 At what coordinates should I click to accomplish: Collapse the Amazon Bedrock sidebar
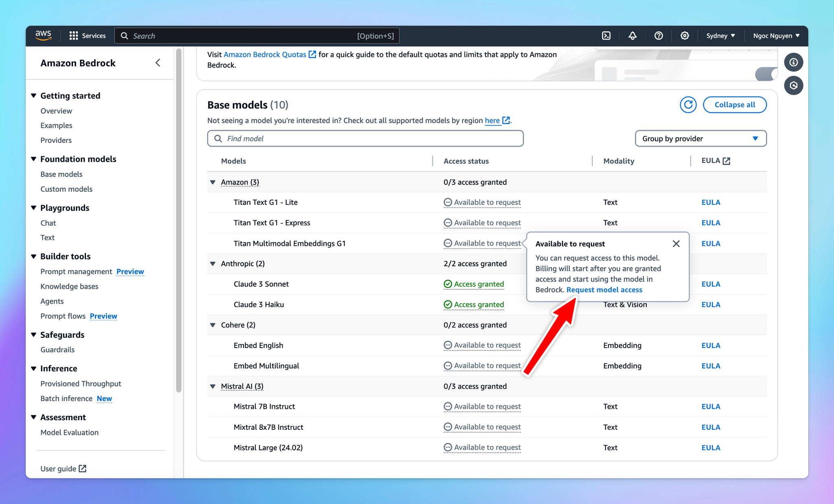(158, 63)
